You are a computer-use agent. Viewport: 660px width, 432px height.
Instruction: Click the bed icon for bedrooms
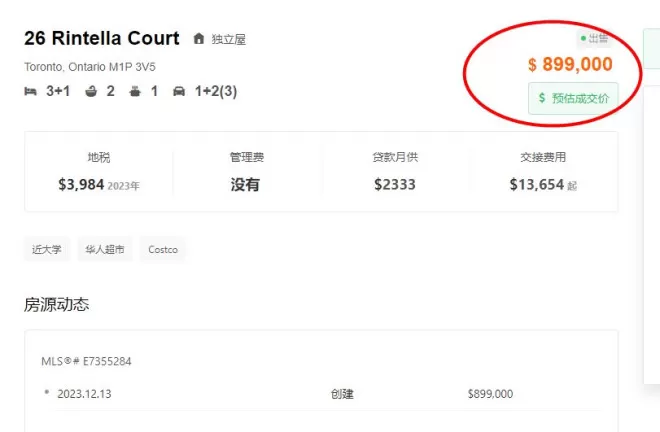pos(30,91)
